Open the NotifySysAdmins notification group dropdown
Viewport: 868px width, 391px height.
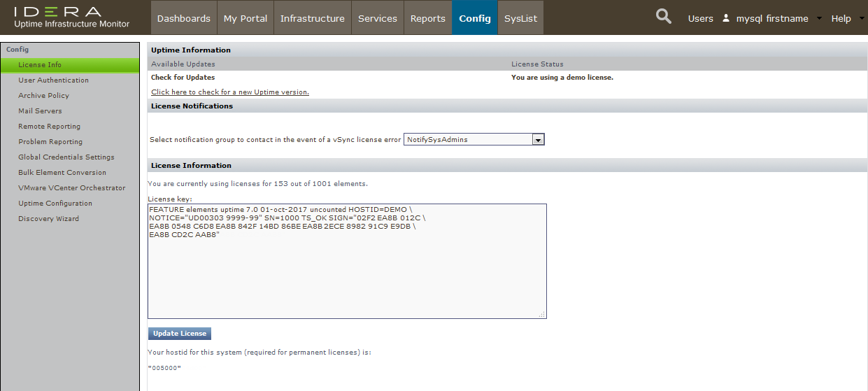(474, 139)
